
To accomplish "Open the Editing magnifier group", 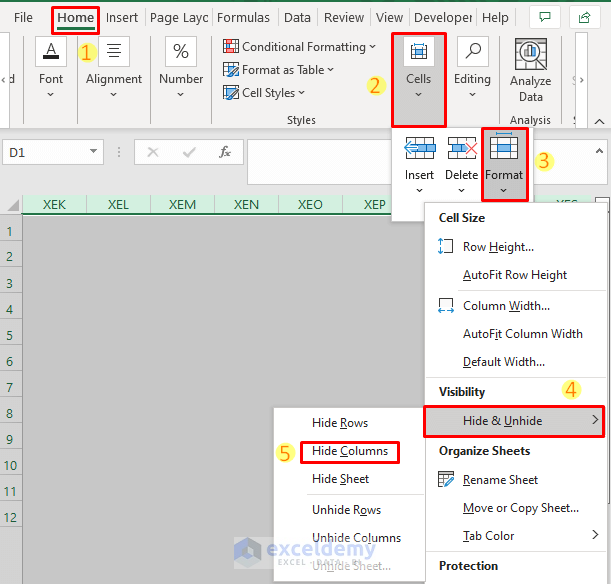I will click(x=473, y=51).
